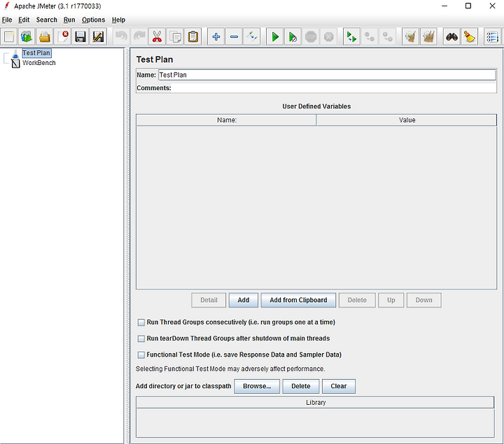
Task: Click the Cut scissors icon
Action: (157, 36)
